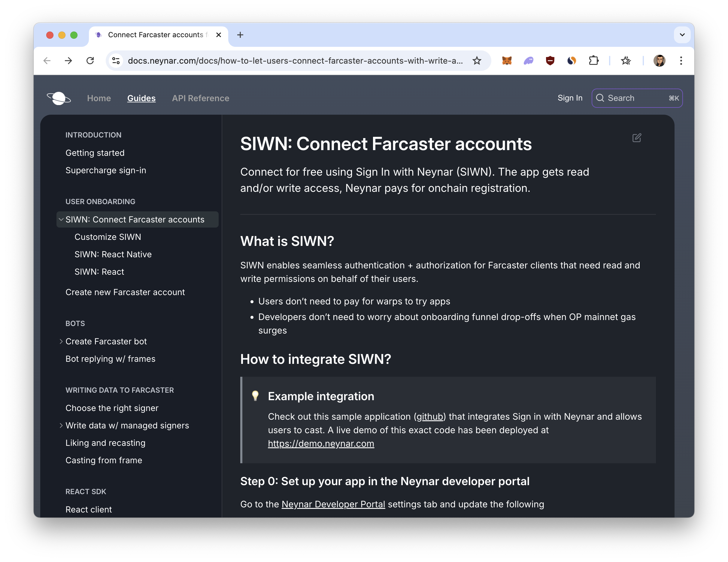The image size is (728, 562).
Task: Open the Chrome three-dot menu
Action: [681, 61]
